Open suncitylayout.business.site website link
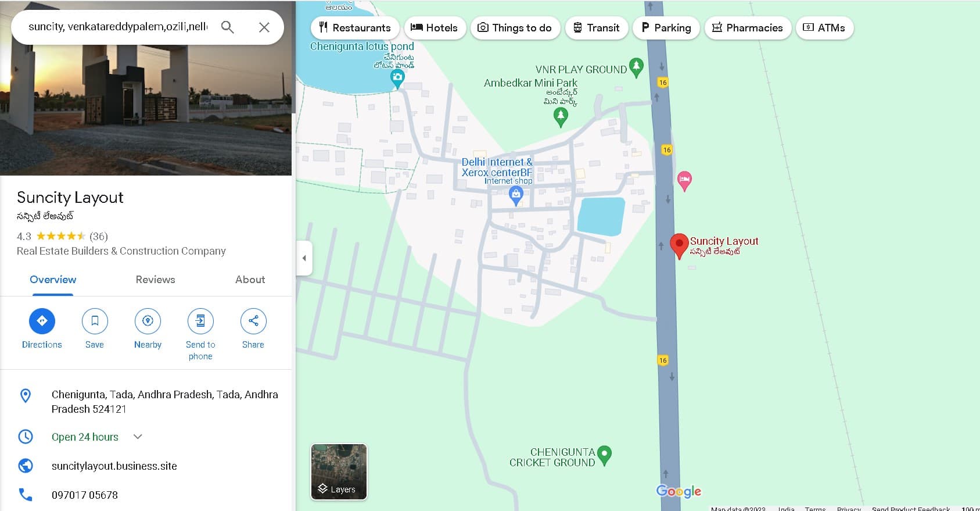The image size is (980, 511). (x=114, y=466)
